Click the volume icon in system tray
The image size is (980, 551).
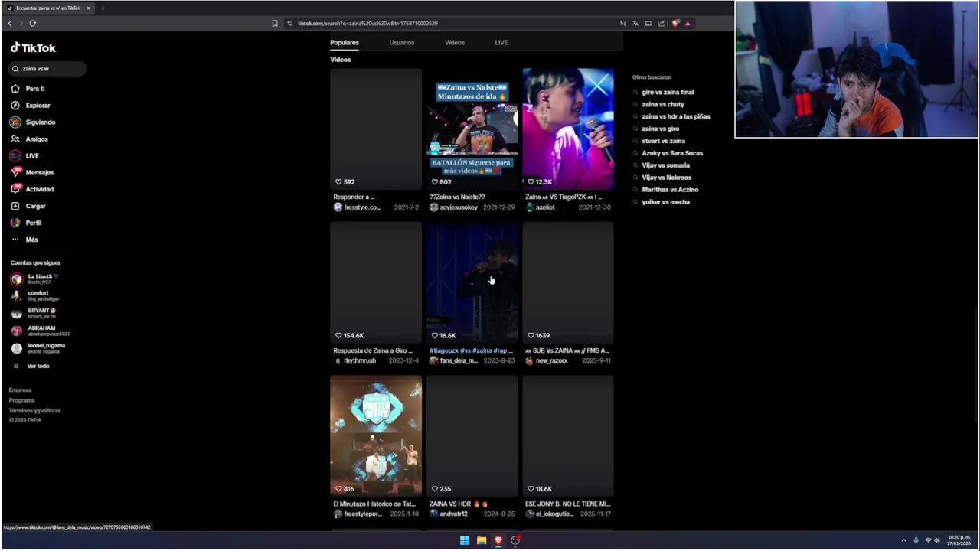[937, 540]
